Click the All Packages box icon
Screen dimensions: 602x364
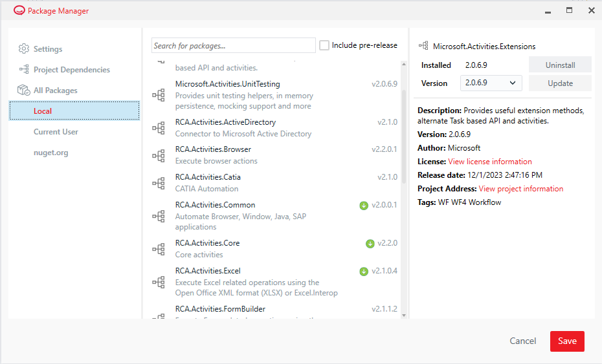pyautogui.click(x=24, y=90)
